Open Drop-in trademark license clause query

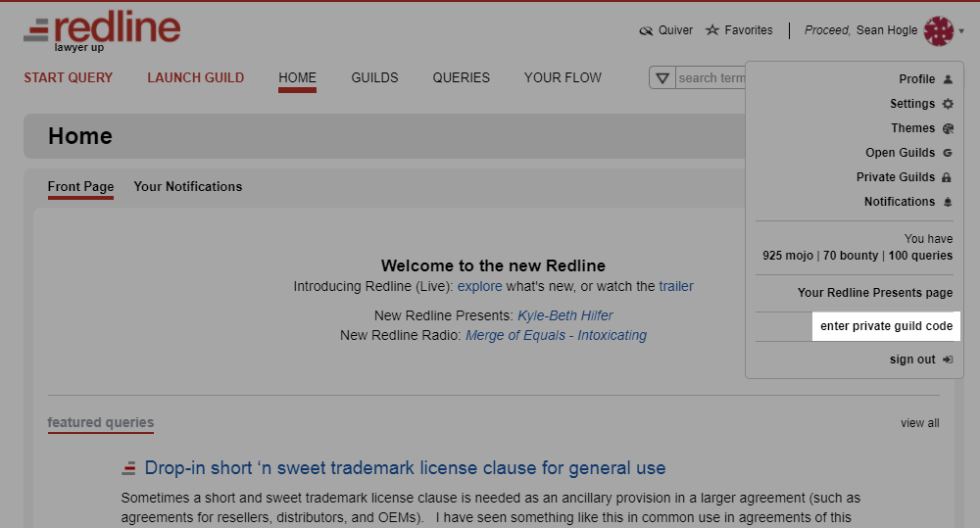[405, 468]
